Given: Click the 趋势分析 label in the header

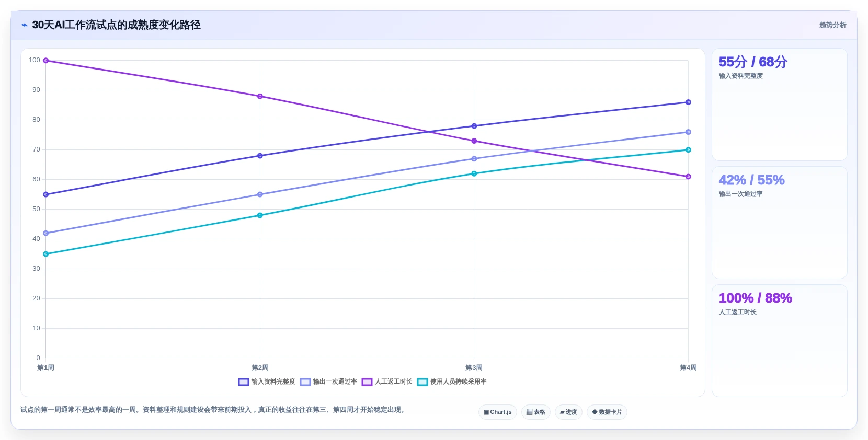Looking at the screenshot, I should pyautogui.click(x=832, y=25).
